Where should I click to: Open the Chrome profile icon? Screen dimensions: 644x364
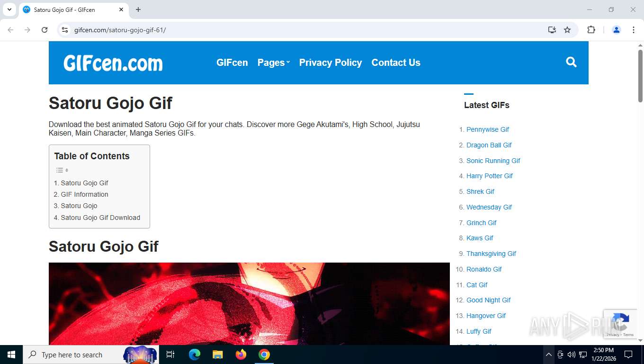(617, 30)
